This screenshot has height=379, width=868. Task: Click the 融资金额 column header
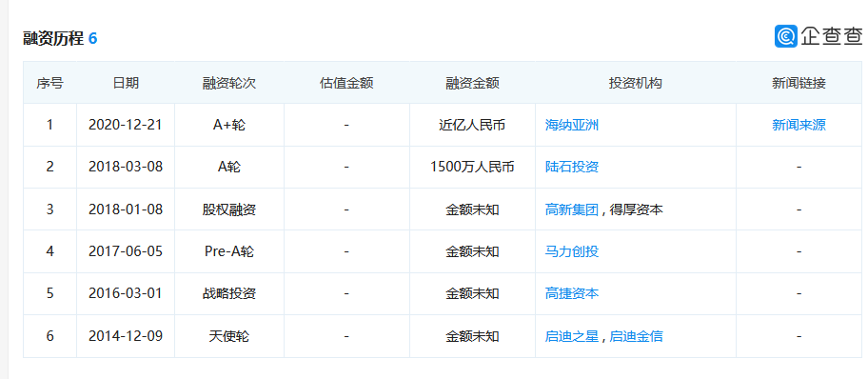point(472,83)
